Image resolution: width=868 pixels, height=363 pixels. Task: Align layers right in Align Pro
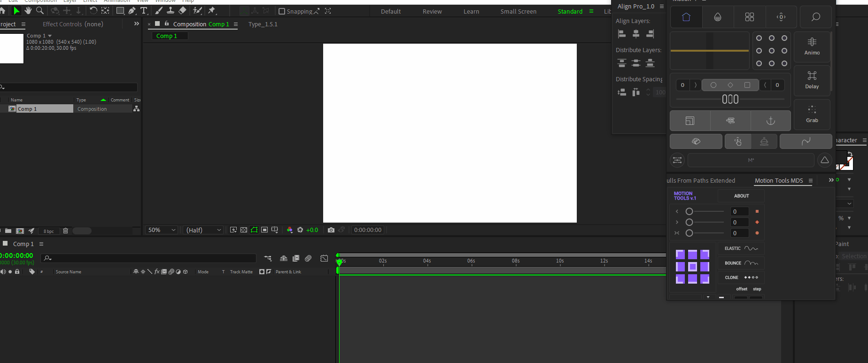[650, 34]
